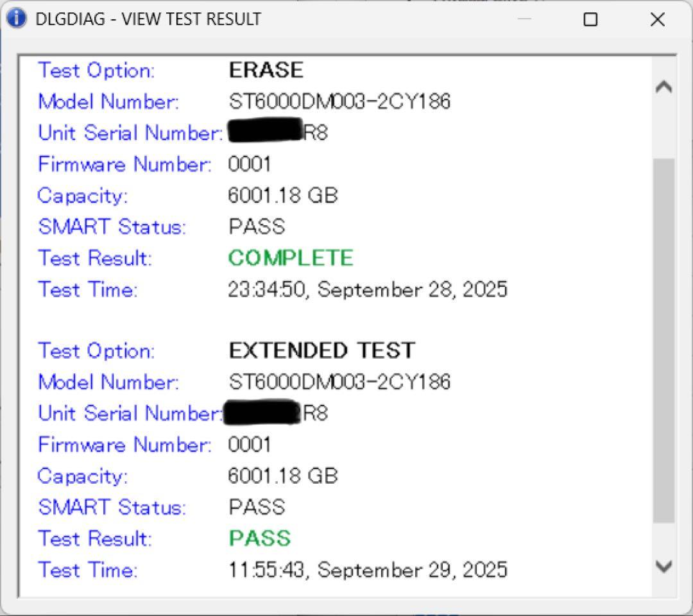Click the scrollbar up arrow
693x616 pixels.
tap(664, 86)
